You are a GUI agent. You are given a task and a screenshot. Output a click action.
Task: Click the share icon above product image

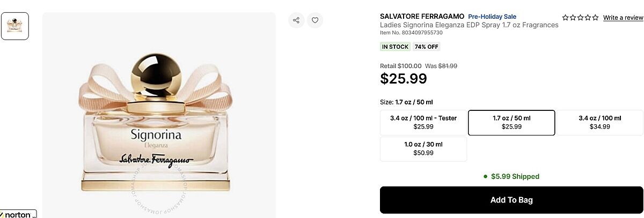click(x=296, y=20)
